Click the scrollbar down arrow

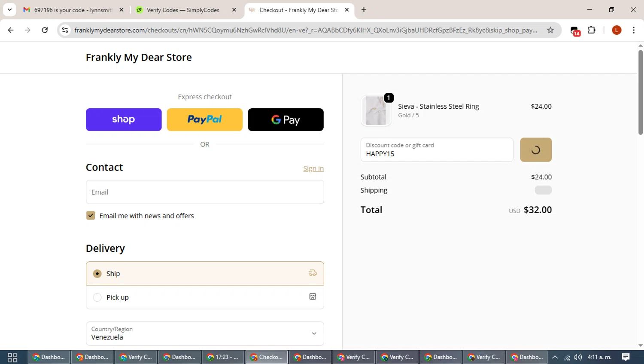coord(640,346)
